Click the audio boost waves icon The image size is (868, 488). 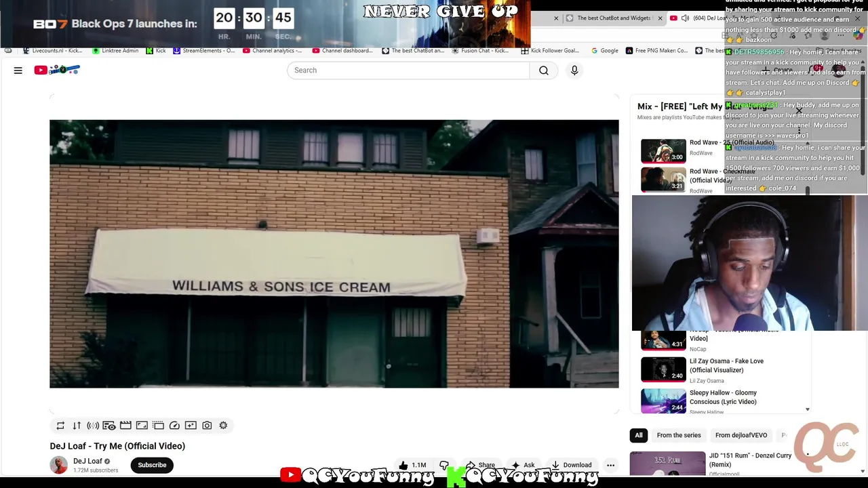coord(93,426)
